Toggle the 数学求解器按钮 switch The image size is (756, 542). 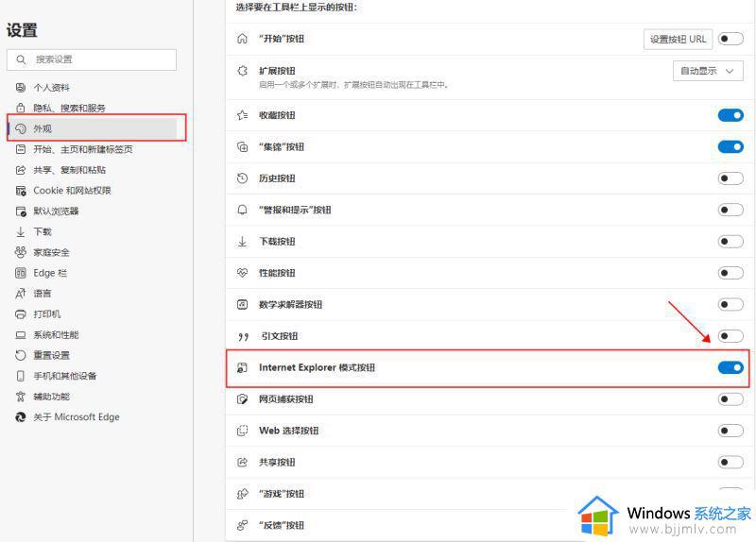[x=730, y=304]
